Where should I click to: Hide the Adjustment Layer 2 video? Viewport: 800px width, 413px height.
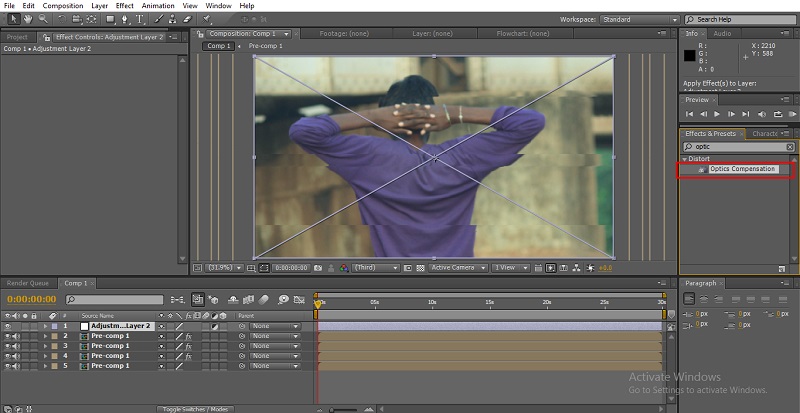pos(7,326)
